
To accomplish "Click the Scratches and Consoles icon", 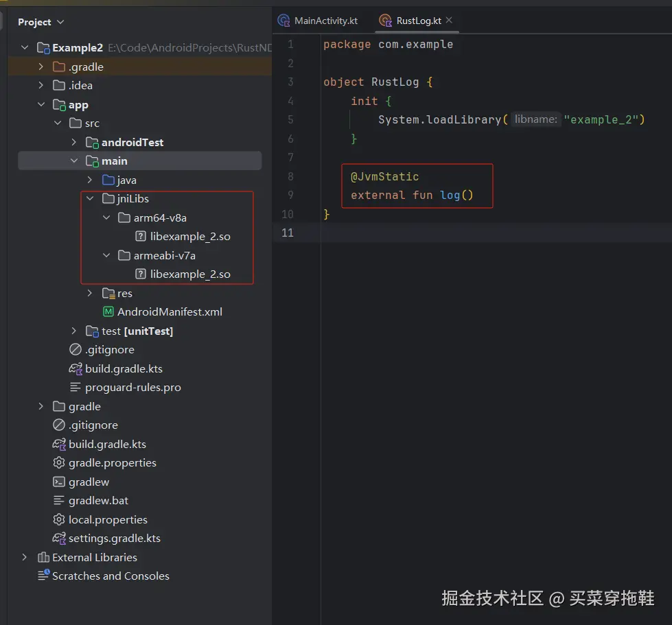I will tap(43, 576).
